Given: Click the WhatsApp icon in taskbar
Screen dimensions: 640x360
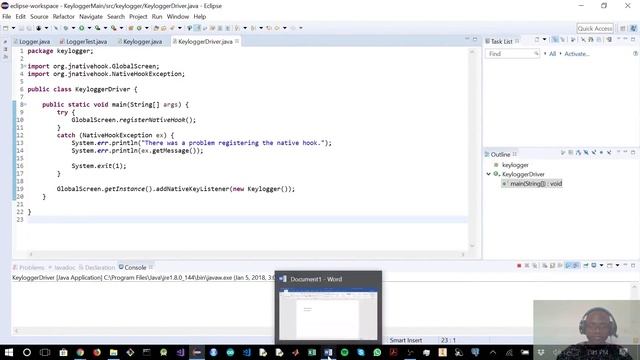Looking at the screenshot, I should [377, 352].
